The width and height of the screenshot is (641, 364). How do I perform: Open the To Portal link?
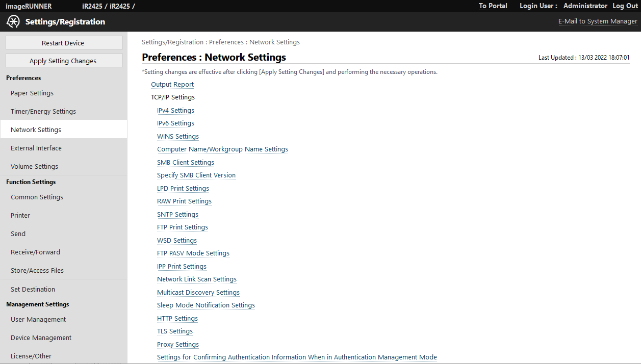tap(493, 6)
